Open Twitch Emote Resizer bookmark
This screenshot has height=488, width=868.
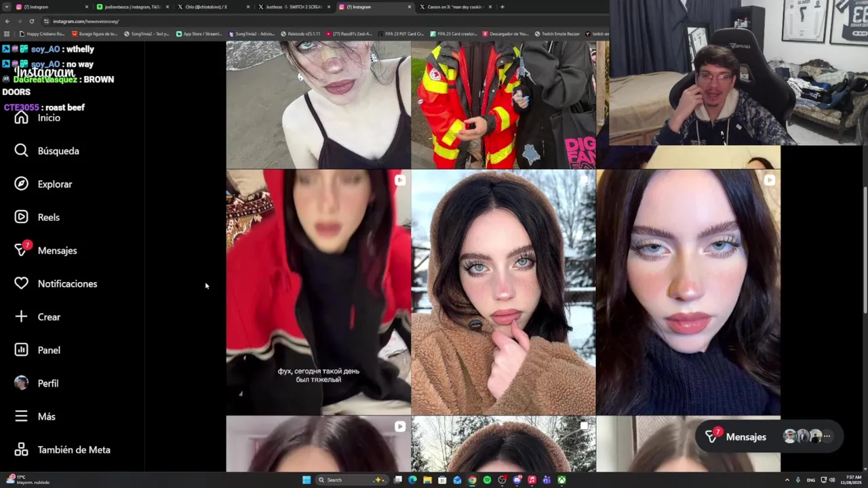557,33
